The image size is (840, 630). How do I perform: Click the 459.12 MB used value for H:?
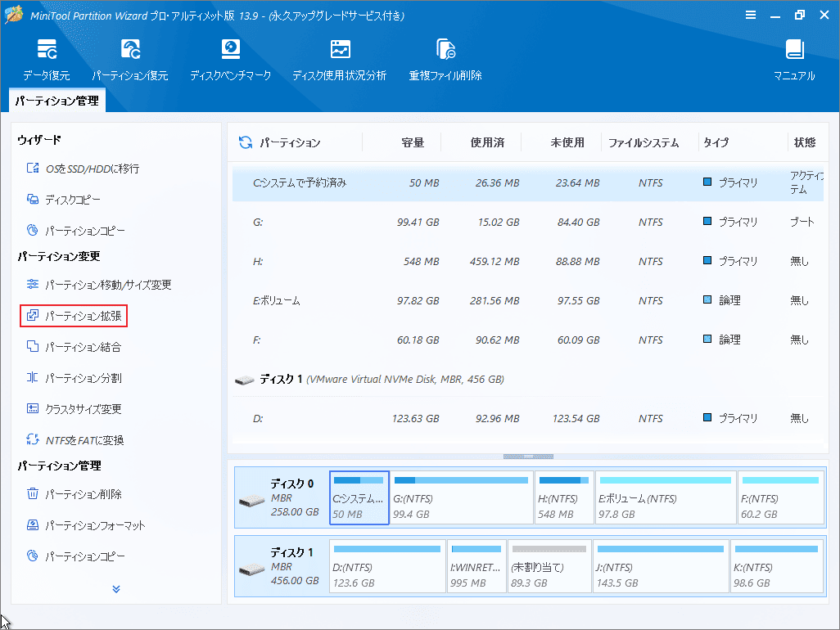495,262
